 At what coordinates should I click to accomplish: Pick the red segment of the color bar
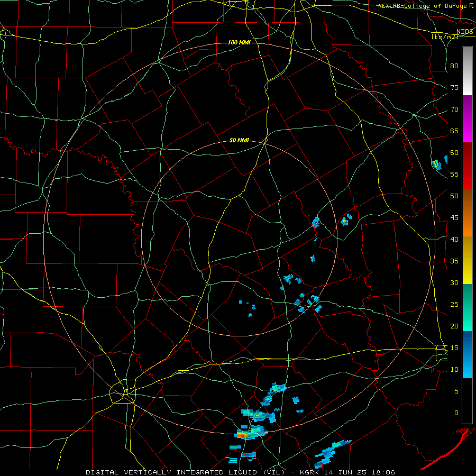tap(467, 166)
